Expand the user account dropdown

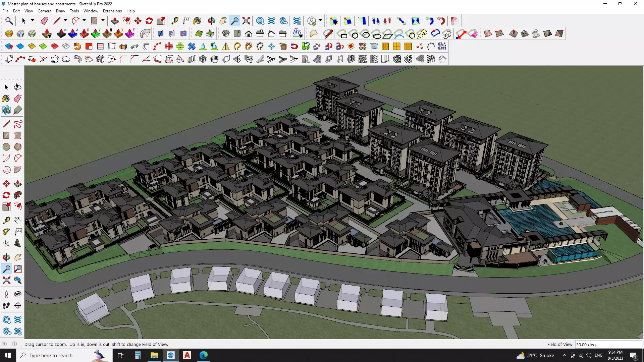click(x=320, y=20)
